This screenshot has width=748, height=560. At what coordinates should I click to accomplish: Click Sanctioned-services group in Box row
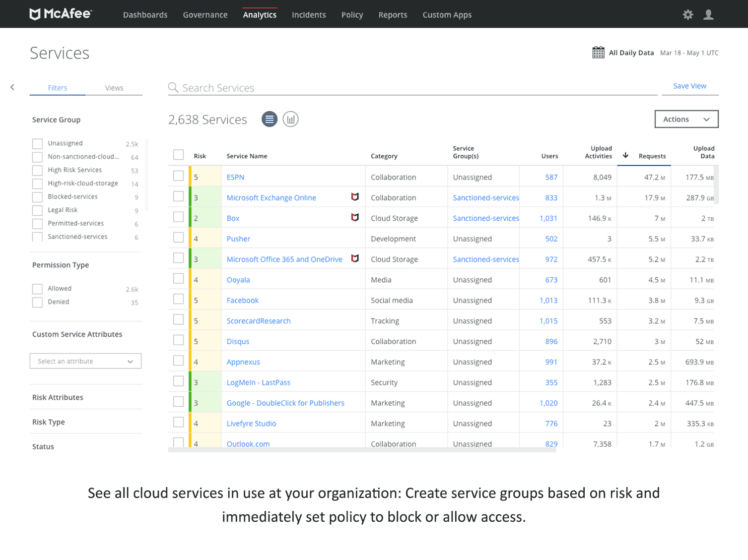click(486, 218)
